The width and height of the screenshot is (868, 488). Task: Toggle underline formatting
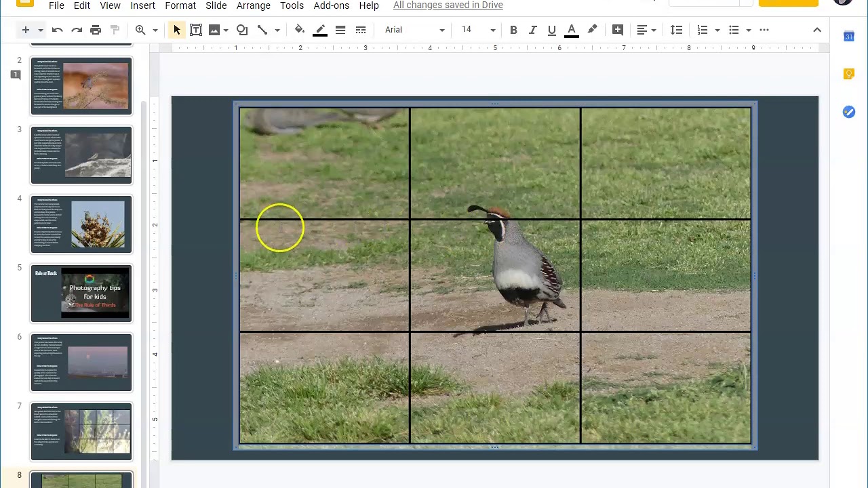coord(552,30)
